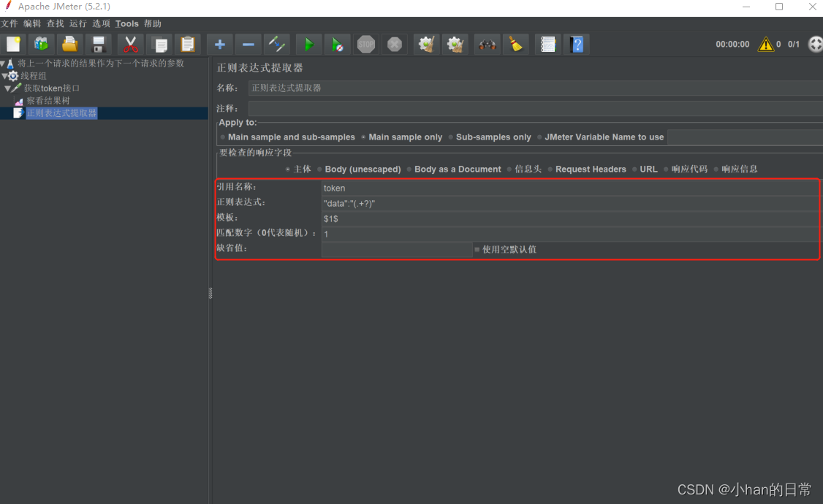This screenshot has width=823, height=504.
Task: Select 响应代码 radio option
Action: [x=686, y=169]
